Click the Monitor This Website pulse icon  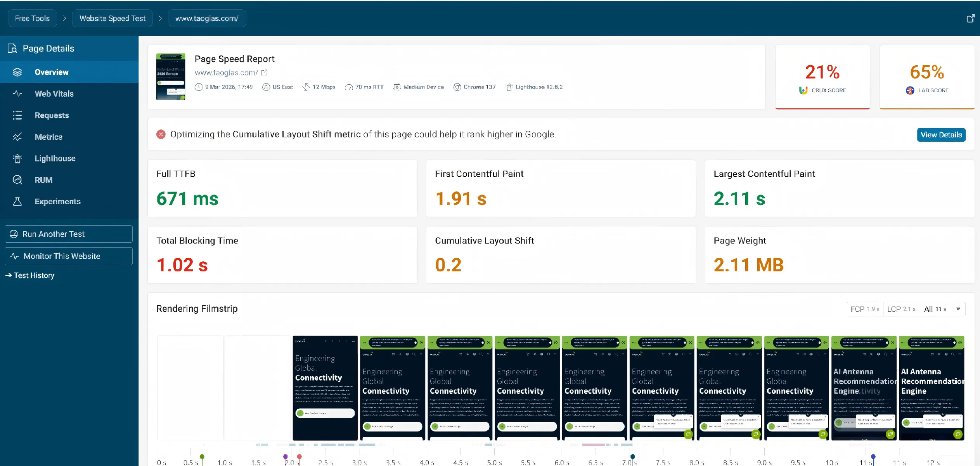(14, 256)
